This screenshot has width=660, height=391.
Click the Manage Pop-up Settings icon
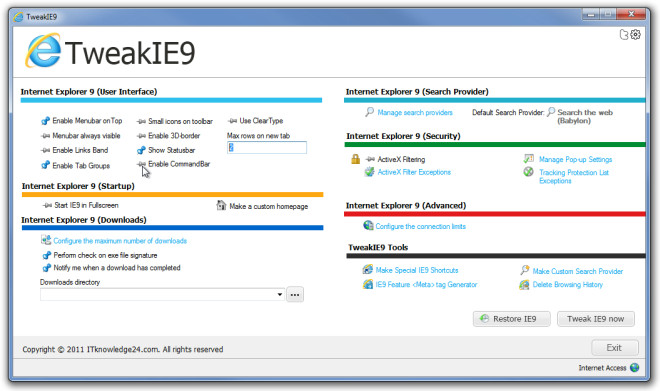(529, 159)
